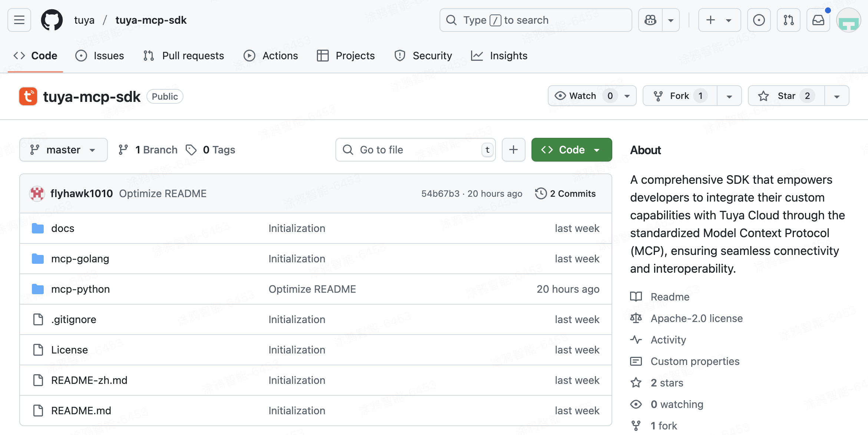Open the Optimize README latest commit message
This screenshot has width=868, height=435.
(x=163, y=193)
